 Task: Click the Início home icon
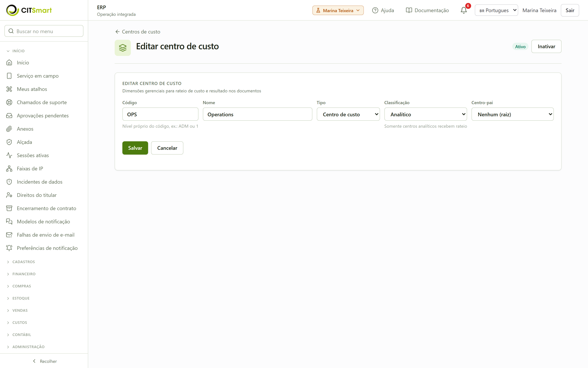pos(9,63)
